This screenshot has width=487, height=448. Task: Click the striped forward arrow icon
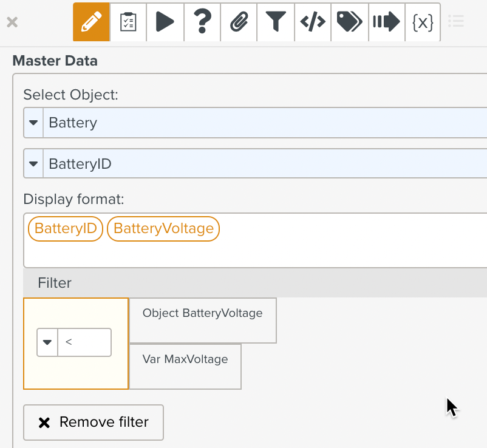coord(386,22)
